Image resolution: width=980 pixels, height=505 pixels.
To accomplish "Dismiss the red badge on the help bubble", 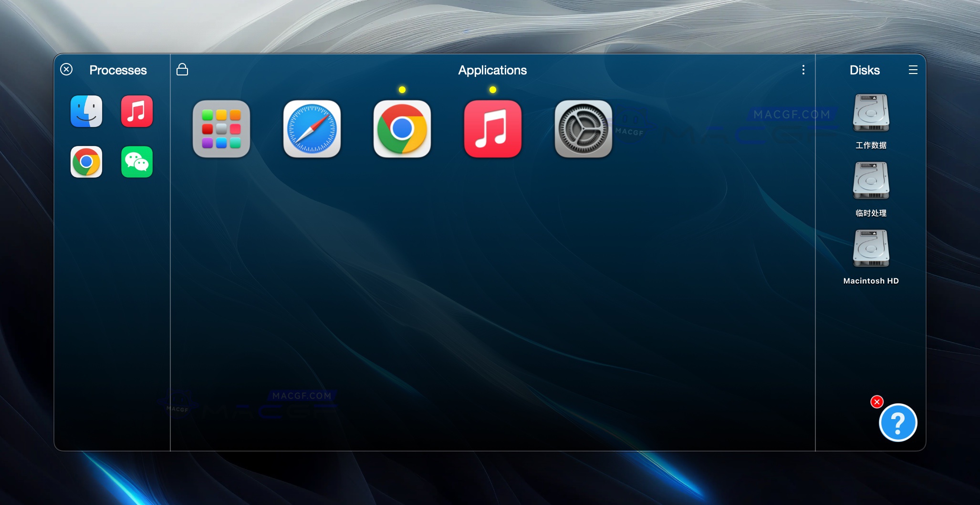I will tap(877, 402).
